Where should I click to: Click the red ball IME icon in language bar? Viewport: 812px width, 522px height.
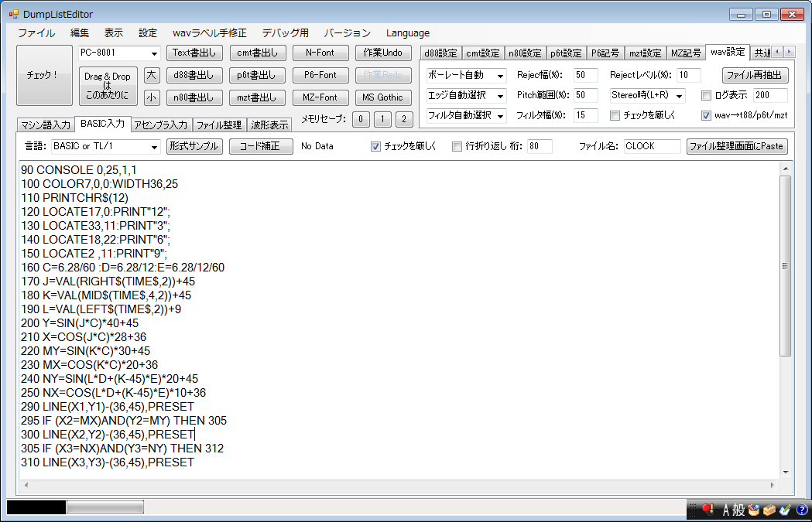tap(708, 510)
